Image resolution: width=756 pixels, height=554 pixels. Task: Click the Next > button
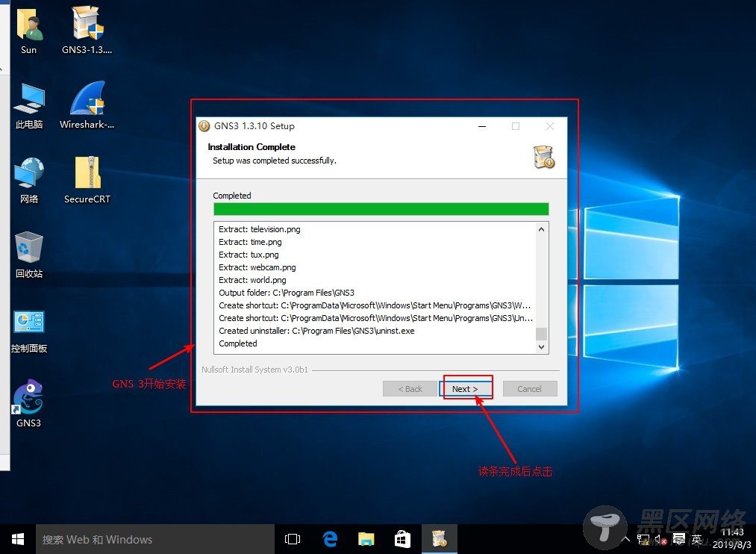tap(465, 388)
